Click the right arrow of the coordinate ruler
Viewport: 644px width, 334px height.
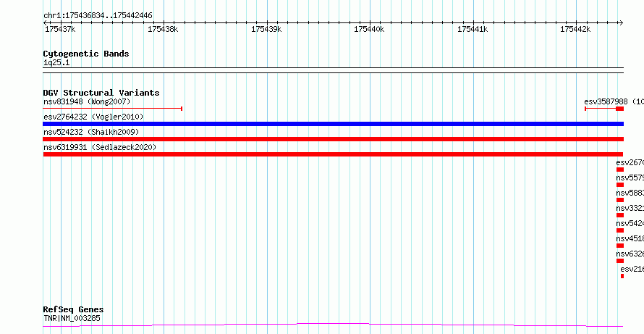[x=621, y=22]
